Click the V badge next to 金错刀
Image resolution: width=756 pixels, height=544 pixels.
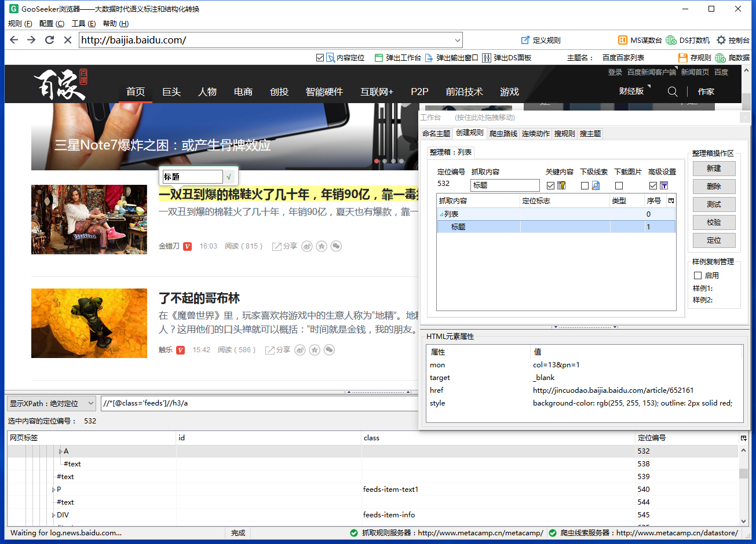(x=188, y=246)
